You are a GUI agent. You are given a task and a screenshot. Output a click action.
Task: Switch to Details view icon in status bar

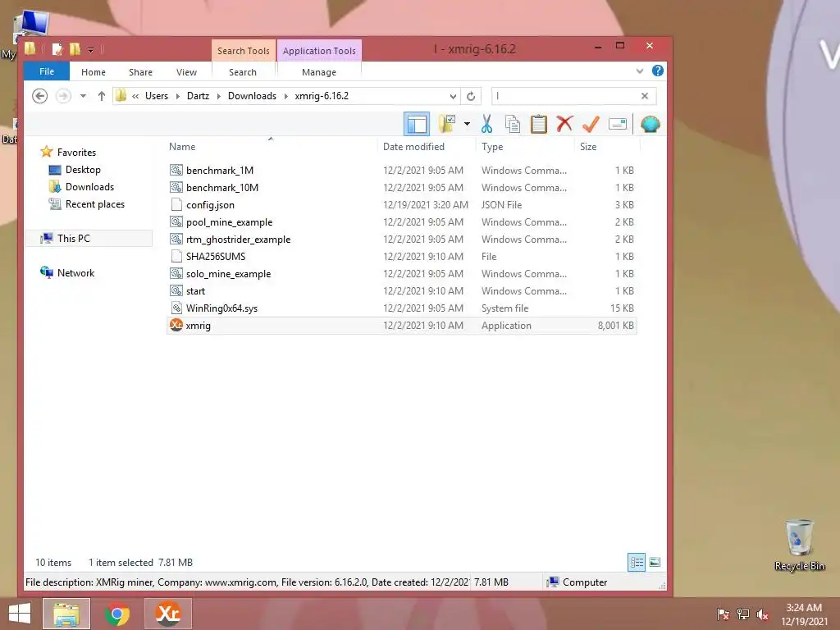pyautogui.click(x=637, y=563)
